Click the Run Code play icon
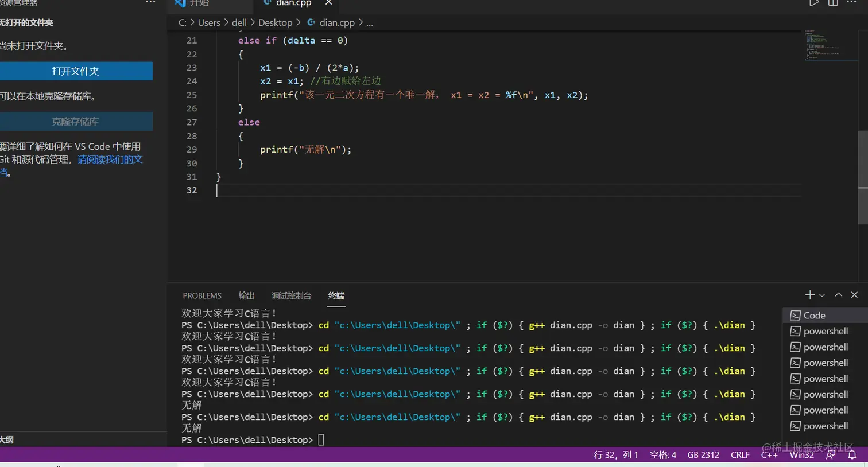The height and width of the screenshot is (467, 868). [x=813, y=3]
